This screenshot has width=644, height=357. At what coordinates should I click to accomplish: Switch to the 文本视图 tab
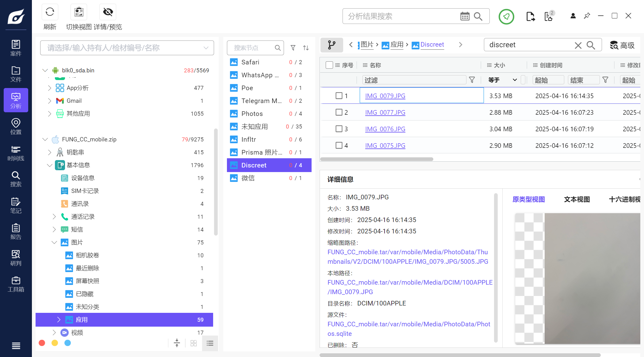pyautogui.click(x=577, y=199)
